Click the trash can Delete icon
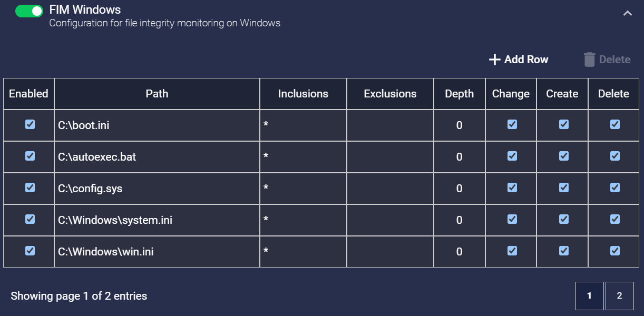 coord(589,60)
